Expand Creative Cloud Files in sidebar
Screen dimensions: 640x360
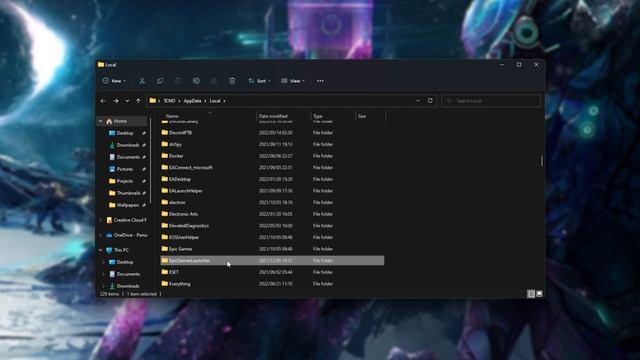pyautogui.click(x=101, y=220)
